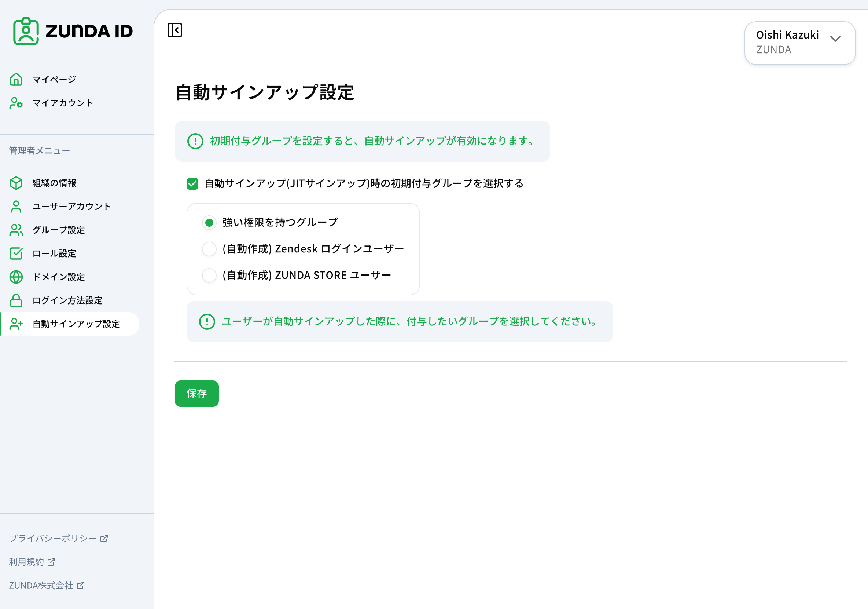Screen dimensions: 868x609
Task: Select 強い権限を持つグループ radio option
Action: [209, 222]
